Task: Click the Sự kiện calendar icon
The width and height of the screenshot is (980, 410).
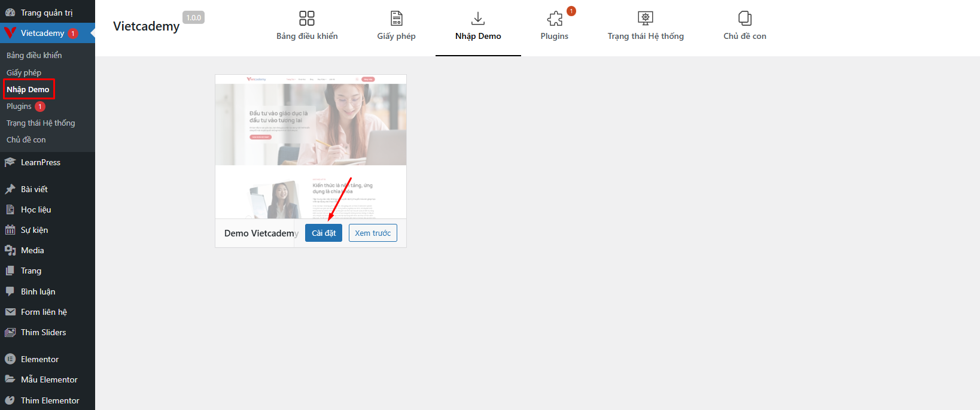Action: 10,230
